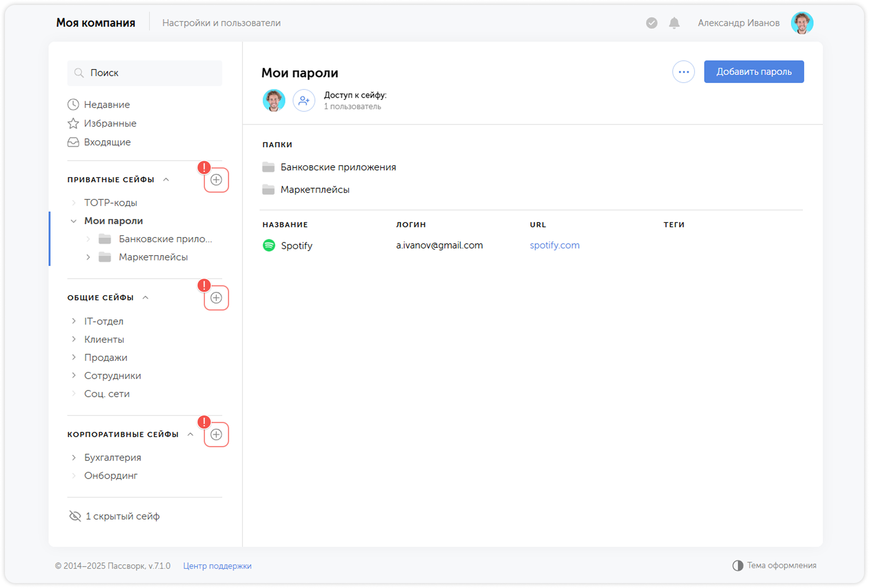The width and height of the screenshot is (869, 588).
Task: Click Банковские приложения folder icon in main panel
Action: (268, 167)
